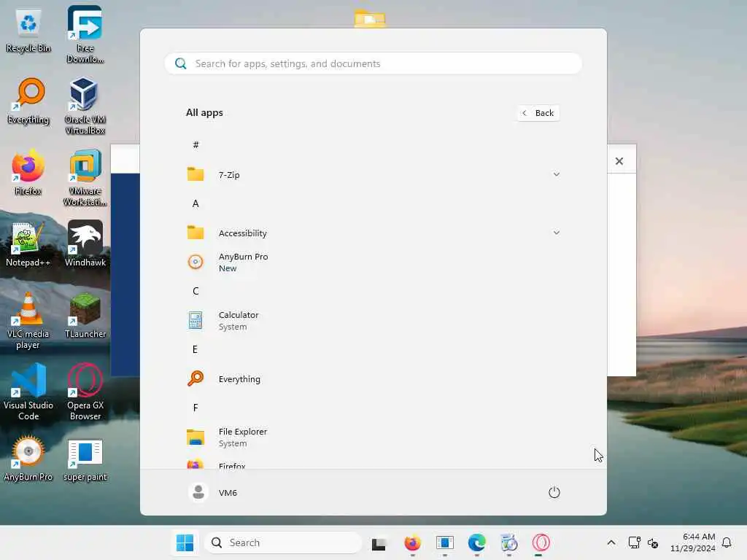The height and width of the screenshot is (560, 747).
Task: Open TLauncher desktop shortcut
Action: 85,316
